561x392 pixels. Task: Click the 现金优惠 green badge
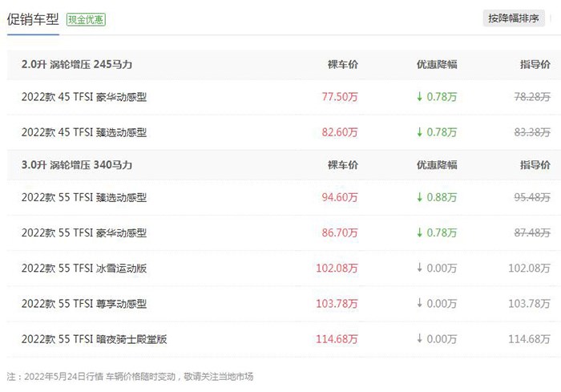pyautogui.click(x=86, y=19)
